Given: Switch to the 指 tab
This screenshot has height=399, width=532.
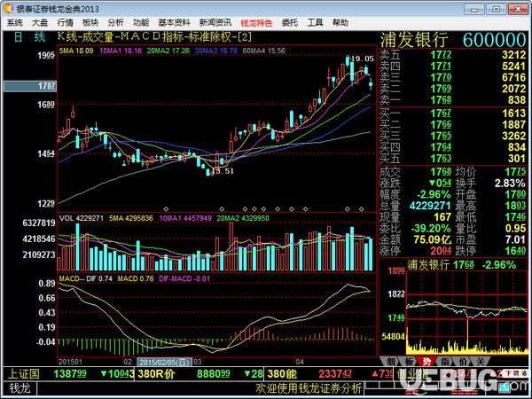Looking at the screenshot, I should coord(445,362).
